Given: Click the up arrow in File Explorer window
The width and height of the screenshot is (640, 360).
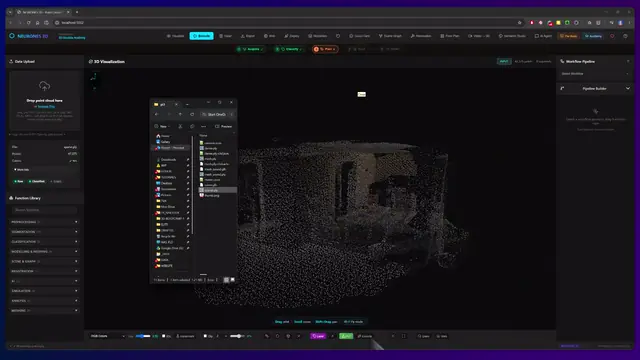Looking at the screenshot, I should pos(180,114).
